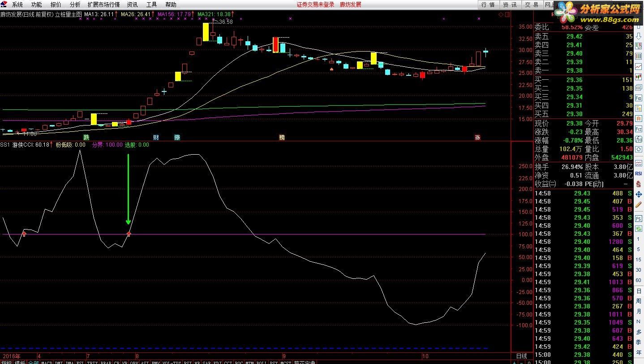Open the 扩展市场行情 menu
644x364 pixels.
[x=103, y=4]
